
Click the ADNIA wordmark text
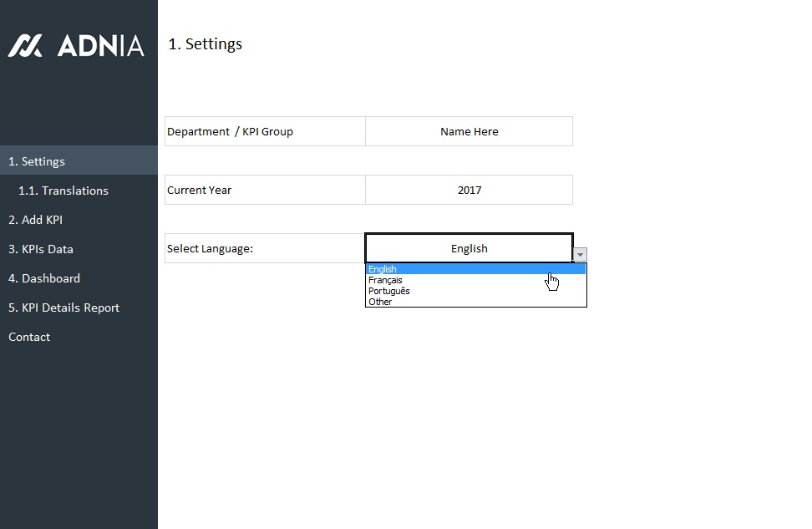click(100, 46)
